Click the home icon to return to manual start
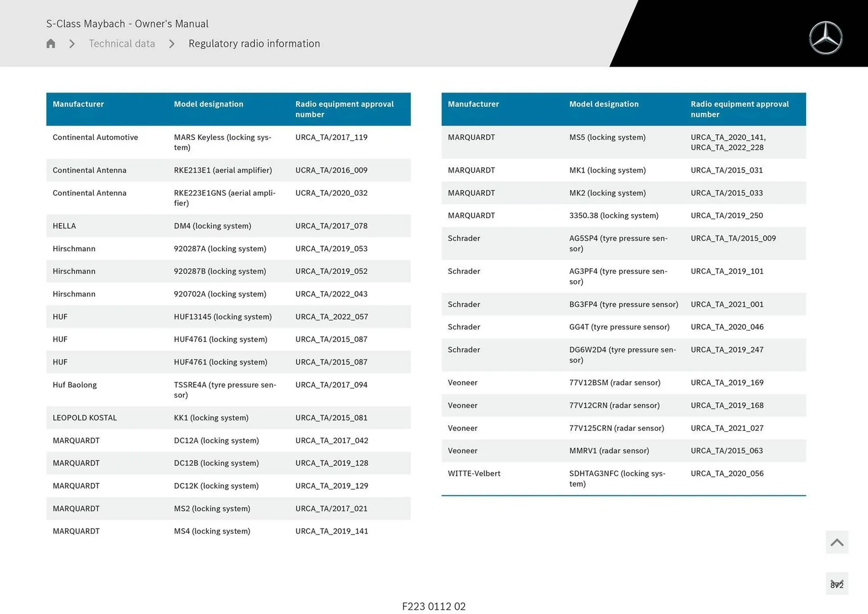 coord(51,43)
